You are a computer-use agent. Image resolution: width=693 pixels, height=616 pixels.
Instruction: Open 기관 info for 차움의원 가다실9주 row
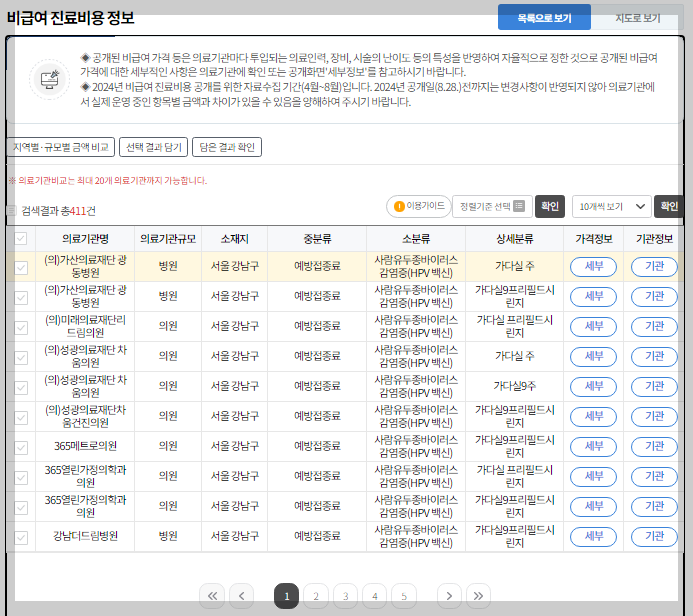654,387
